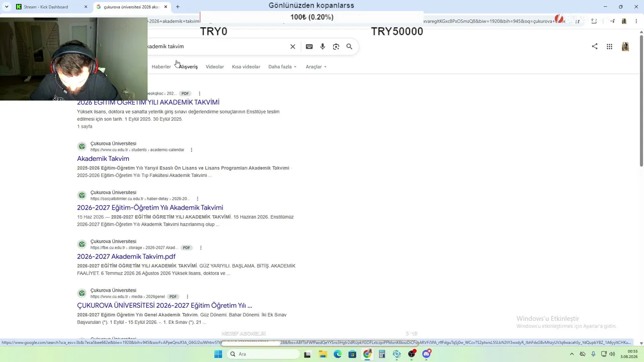Open the clock and date 00:55 3.08.2026

pyautogui.click(x=629, y=354)
